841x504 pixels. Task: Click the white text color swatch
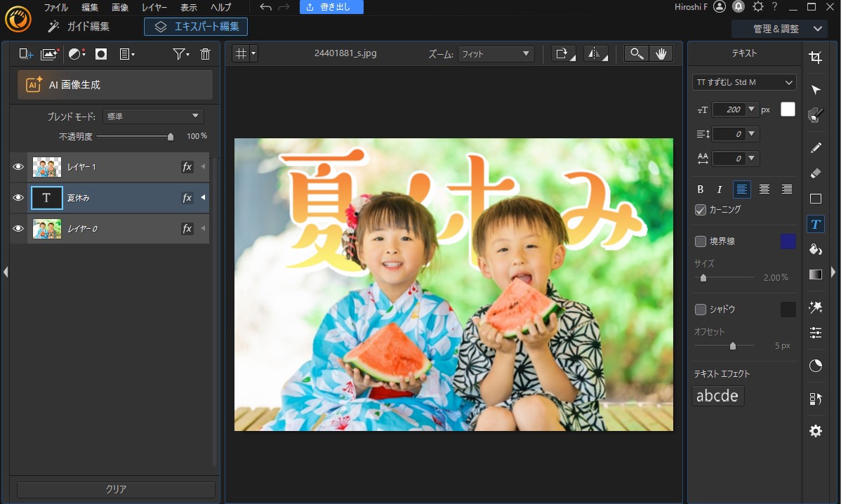click(x=788, y=110)
